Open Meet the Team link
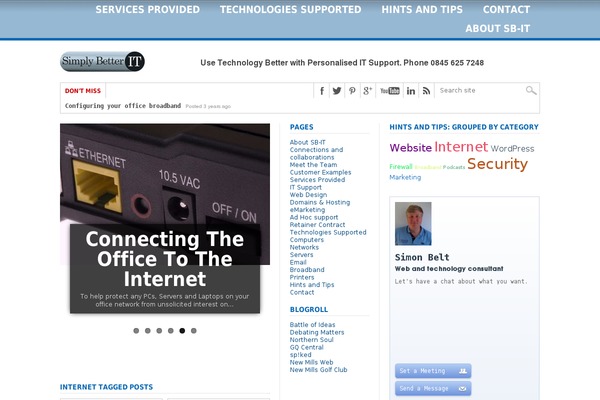Viewport: 600px width, 400px height. tap(313, 165)
